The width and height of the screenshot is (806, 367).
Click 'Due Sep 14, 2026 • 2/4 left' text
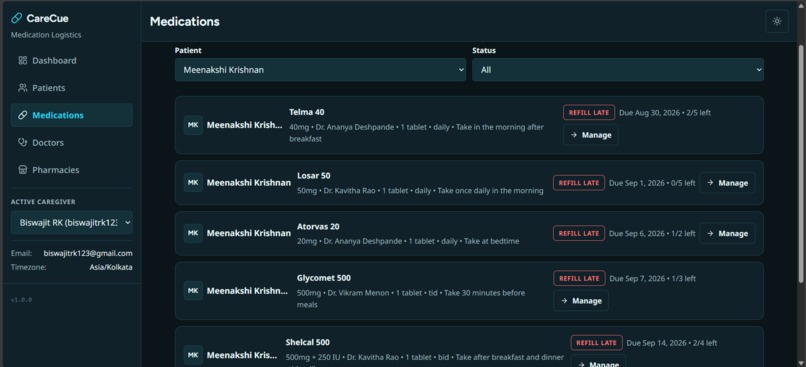pyautogui.click(x=672, y=343)
